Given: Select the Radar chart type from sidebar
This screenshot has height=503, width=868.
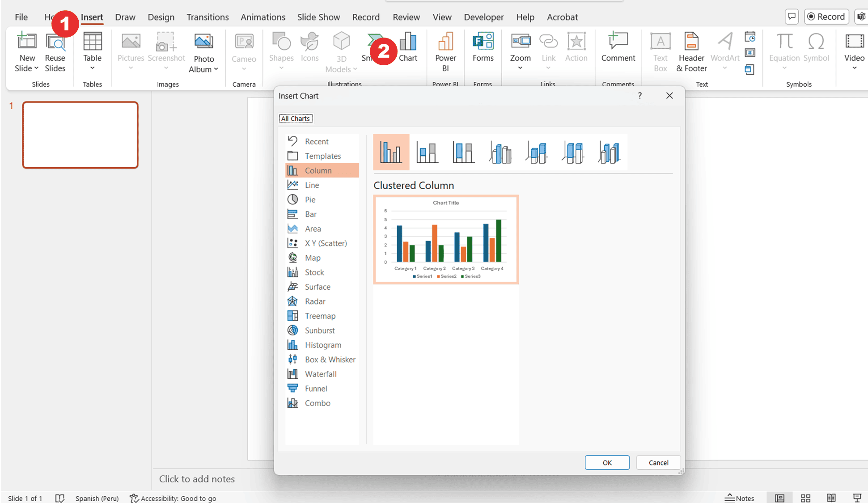Looking at the screenshot, I should pyautogui.click(x=315, y=301).
